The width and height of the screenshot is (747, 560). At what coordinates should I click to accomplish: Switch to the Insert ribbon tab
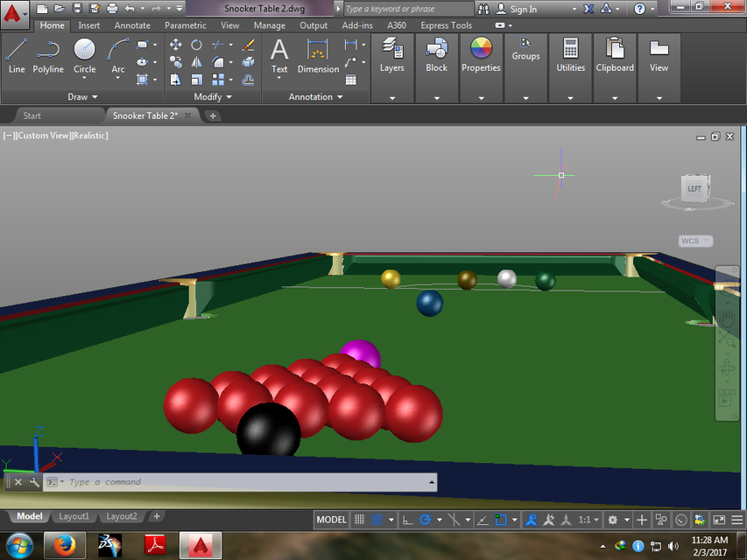pos(88,25)
